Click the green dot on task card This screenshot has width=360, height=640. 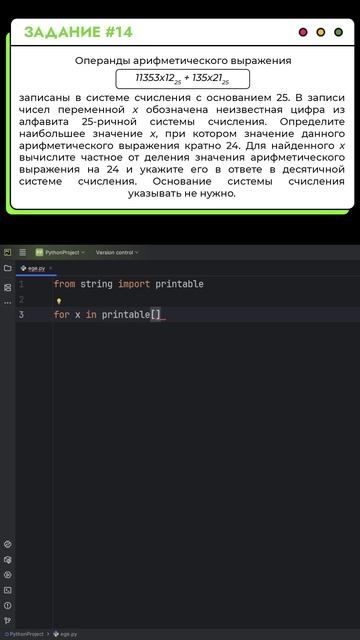(x=338, y=32)
